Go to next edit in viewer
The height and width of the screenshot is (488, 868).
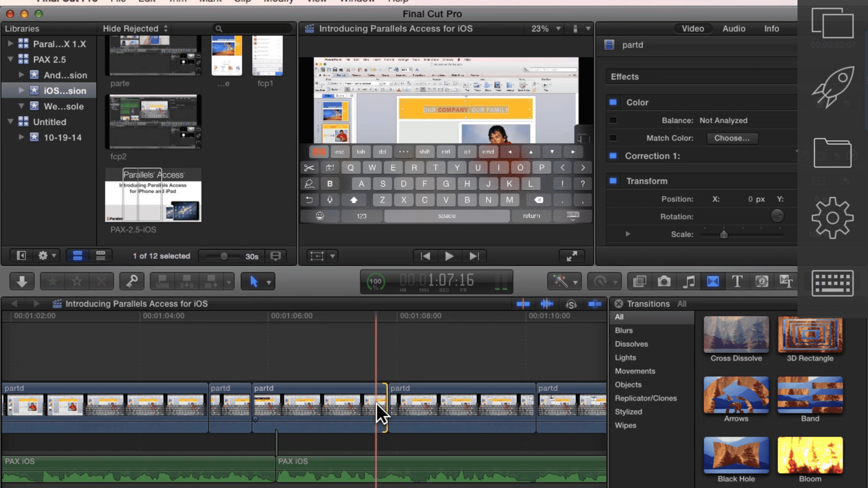click(x=474, y=256)
